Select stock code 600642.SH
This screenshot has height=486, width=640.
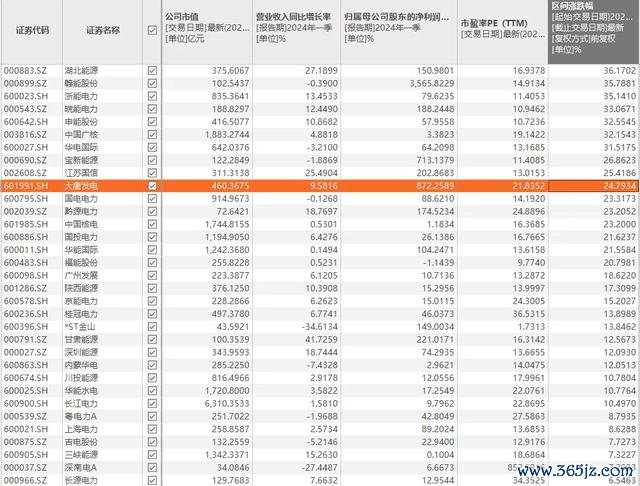click(x=26, y=122)
